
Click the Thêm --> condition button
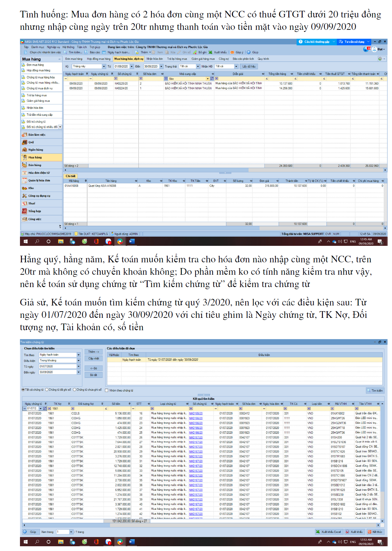click(93, 352)
